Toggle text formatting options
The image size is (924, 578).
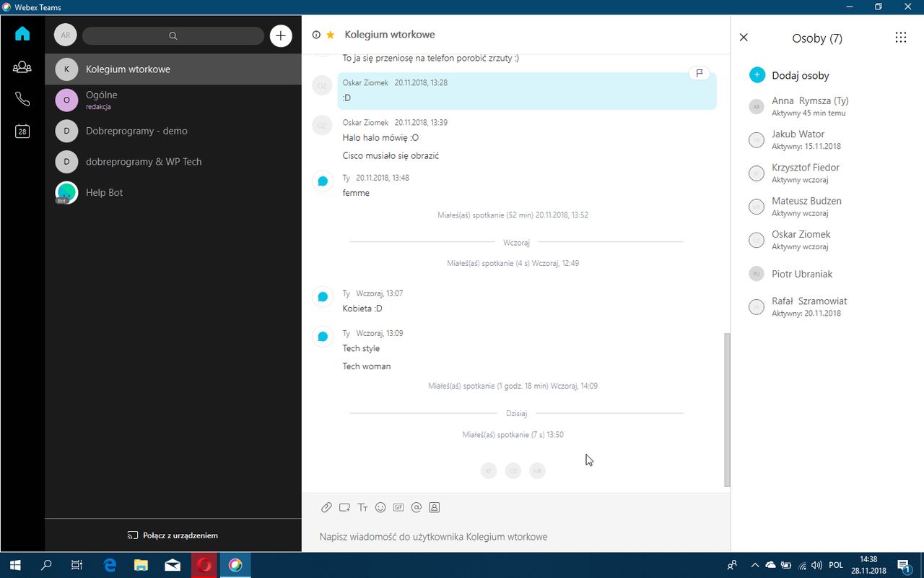[362, 507]
